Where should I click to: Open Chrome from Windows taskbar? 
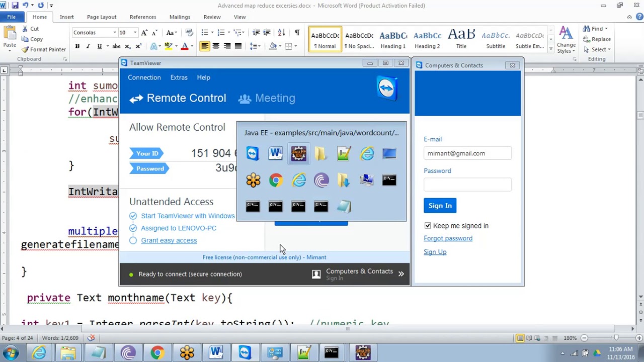(157, 353)
